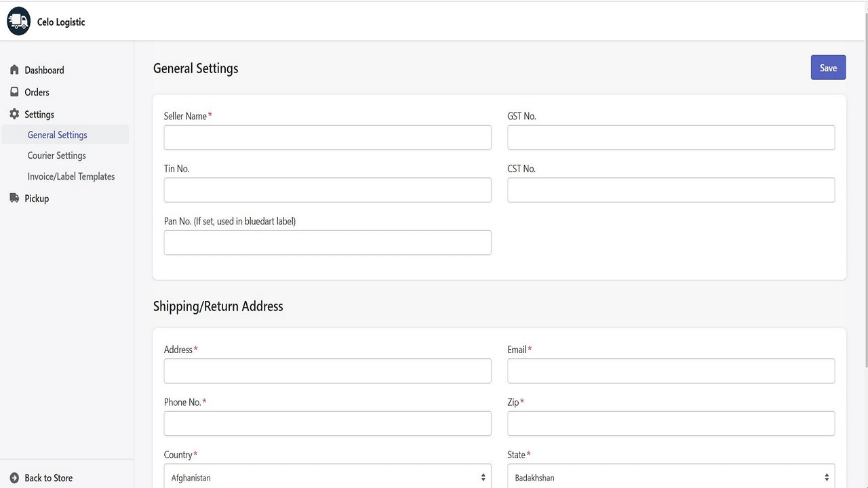Open the Country dropdown showing Afghanistan

click(328, 476)
